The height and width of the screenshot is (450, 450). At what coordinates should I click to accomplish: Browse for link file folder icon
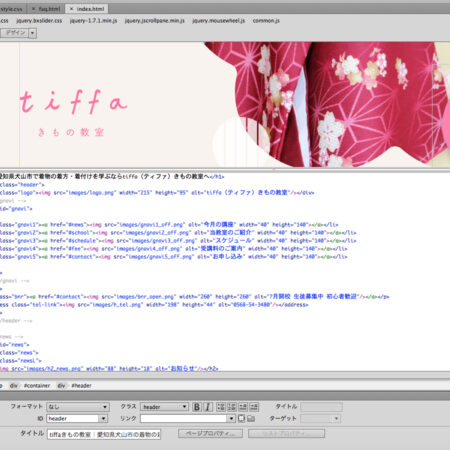[x=251, y=418]
